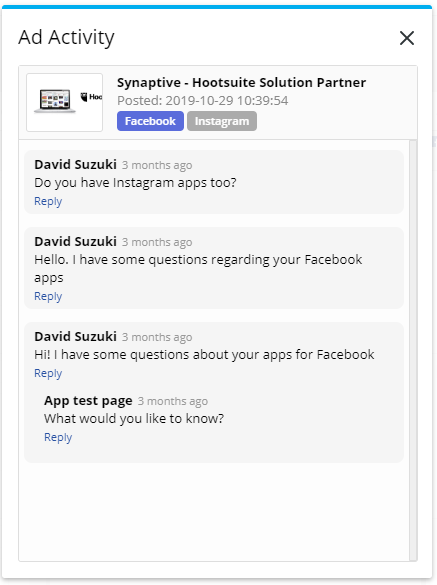Reply to App test page's response
Image resolution: width=437 pixels, height=585 pixels.
pyautogui.click(x=58, y=437)
